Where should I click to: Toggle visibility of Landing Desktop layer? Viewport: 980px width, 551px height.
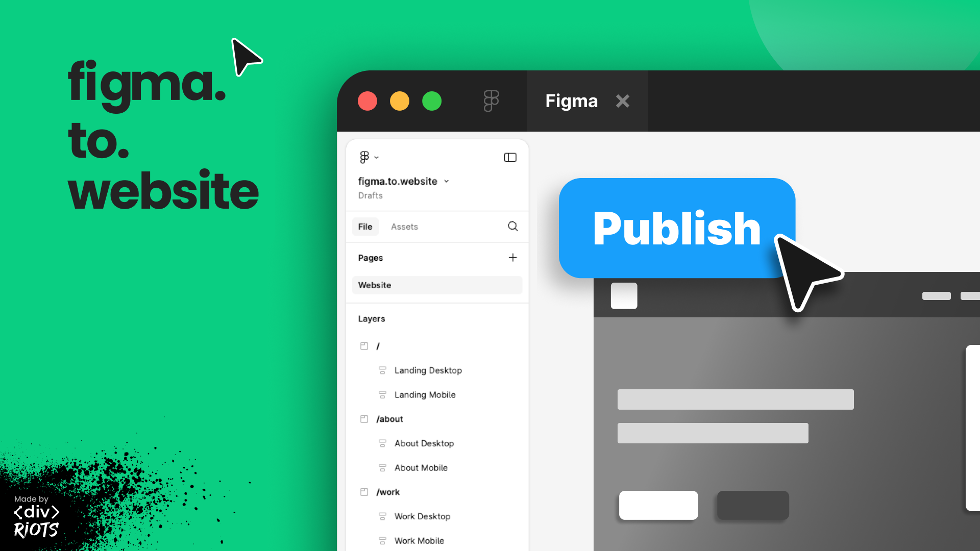(513, 370)
